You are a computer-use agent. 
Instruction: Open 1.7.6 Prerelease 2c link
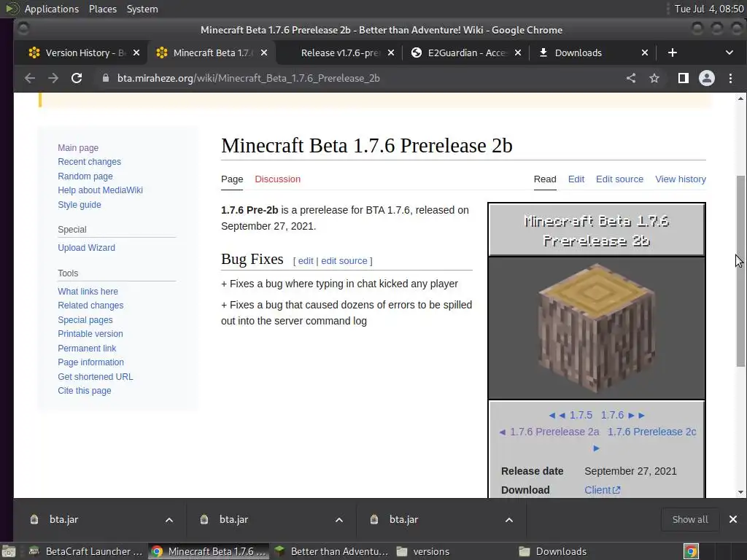pos(651,432)
